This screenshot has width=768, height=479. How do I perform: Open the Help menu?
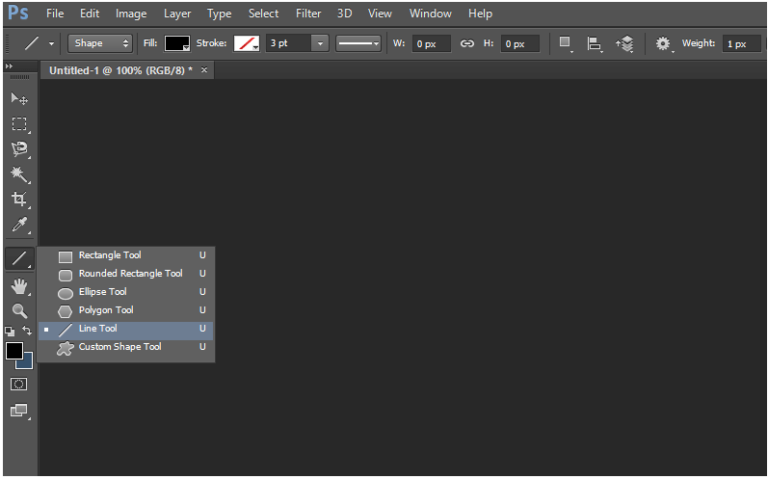coord(480,14)
